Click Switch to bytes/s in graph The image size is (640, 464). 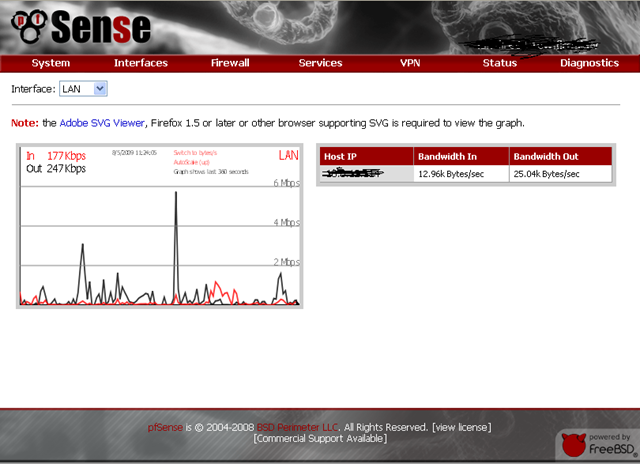[195, 153]
